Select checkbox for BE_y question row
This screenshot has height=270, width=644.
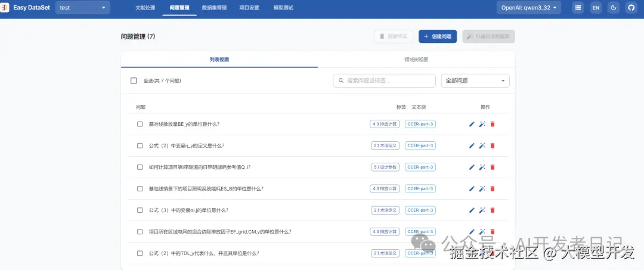[140, 124]
